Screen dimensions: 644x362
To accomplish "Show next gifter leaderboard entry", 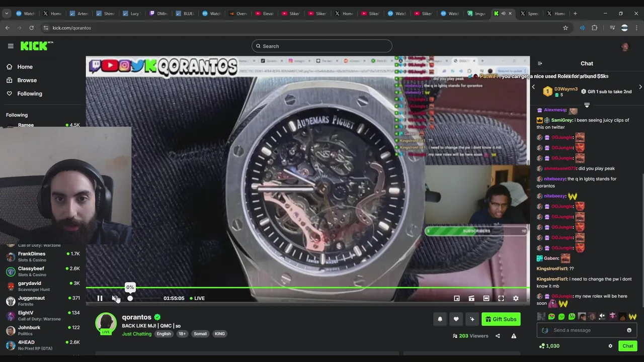I will [640, 87].
